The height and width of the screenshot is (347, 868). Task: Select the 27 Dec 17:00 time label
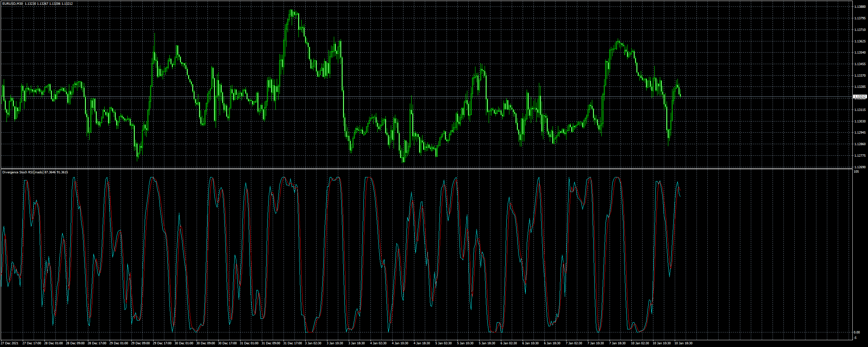pyautogui.click(x=32, y=343)
